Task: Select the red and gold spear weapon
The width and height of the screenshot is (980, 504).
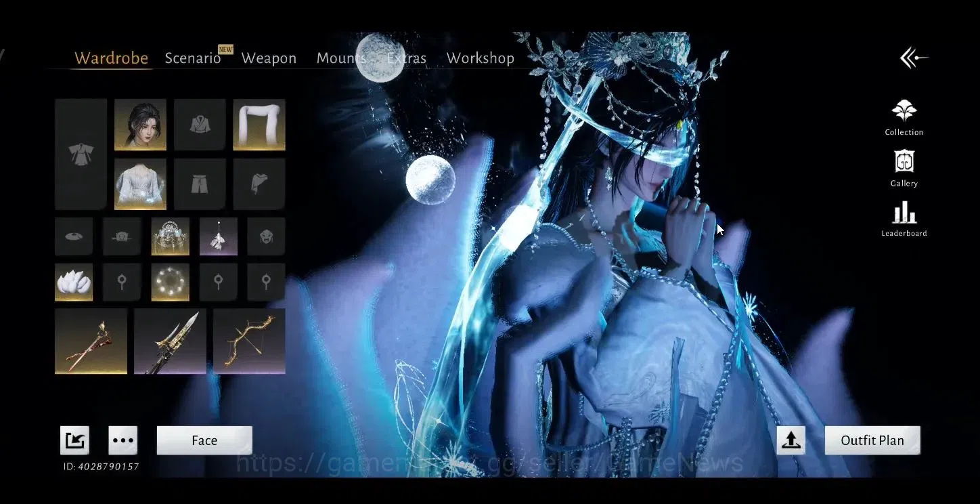Action: click(91, 341)
